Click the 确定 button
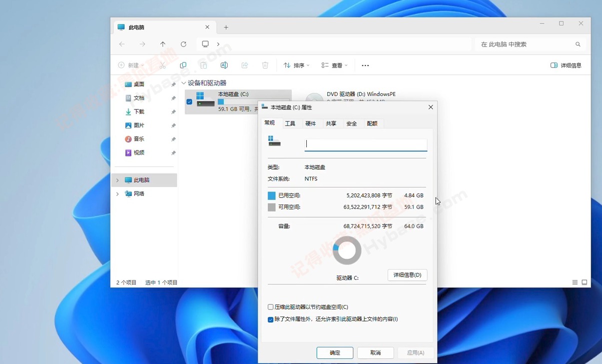Image resolution: width=602 pixels, height=364 pixels. click(x=335, y=352)
